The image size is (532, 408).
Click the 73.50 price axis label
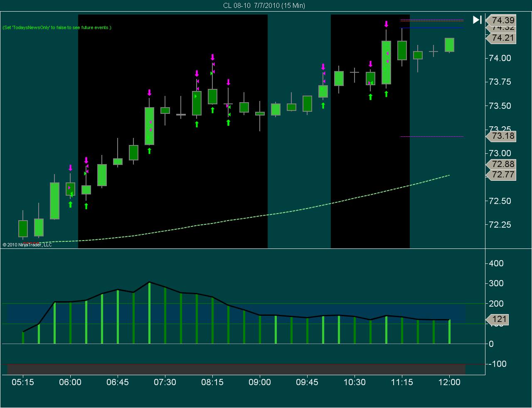click(x=500, y=106)
